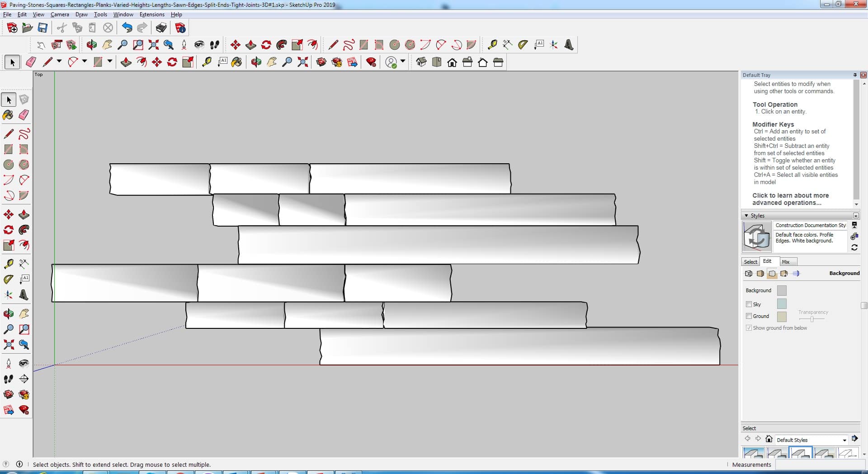Select the Eraser tool in left toolbar

[x=24, y=115]
